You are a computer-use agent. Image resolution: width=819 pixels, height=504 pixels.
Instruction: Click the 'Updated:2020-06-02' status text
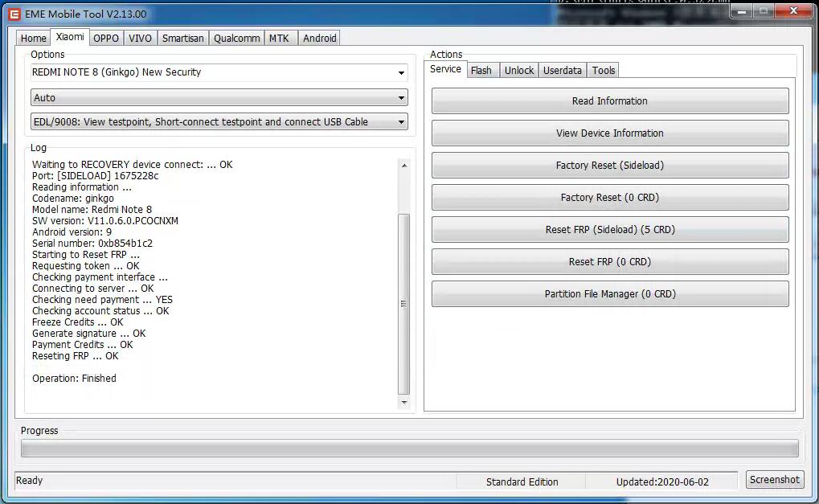click(662, 482)
